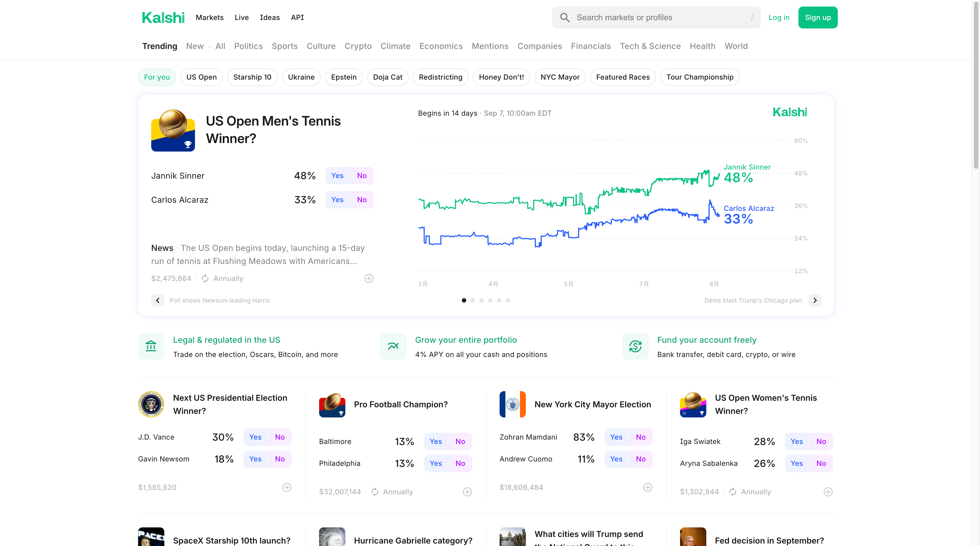Click the plus icon on NYC Mayor Election card
The width and height of the screenshot is (980, 546).
click(x=647, y=487)
